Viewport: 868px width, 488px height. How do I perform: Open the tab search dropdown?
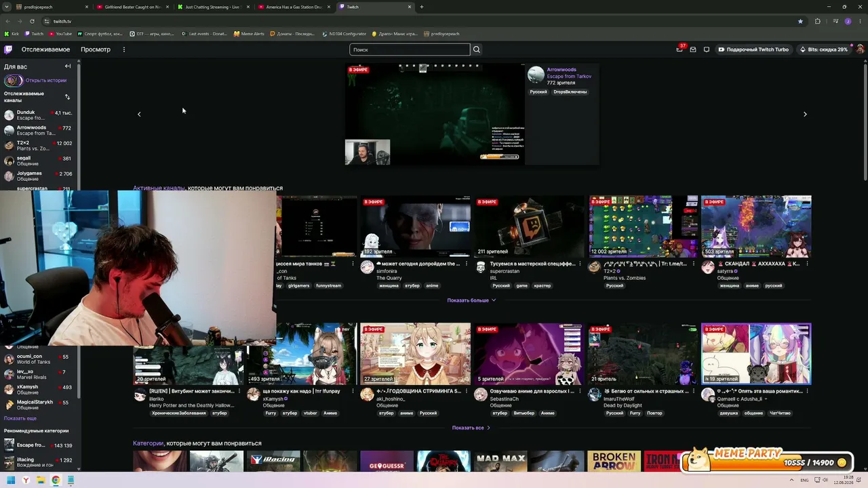click(7, 7)
